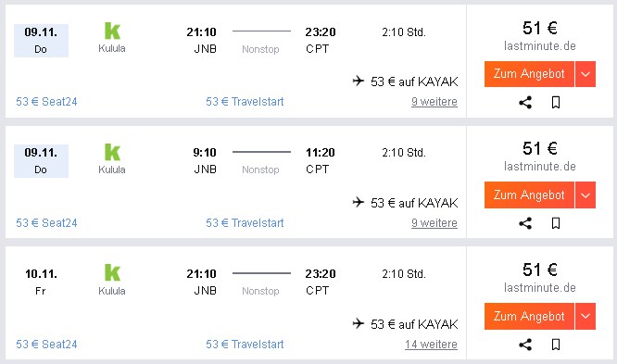Click Kulula logo on the 9:10 flight
The image size is (617, 364).
(x=112, y=152)
